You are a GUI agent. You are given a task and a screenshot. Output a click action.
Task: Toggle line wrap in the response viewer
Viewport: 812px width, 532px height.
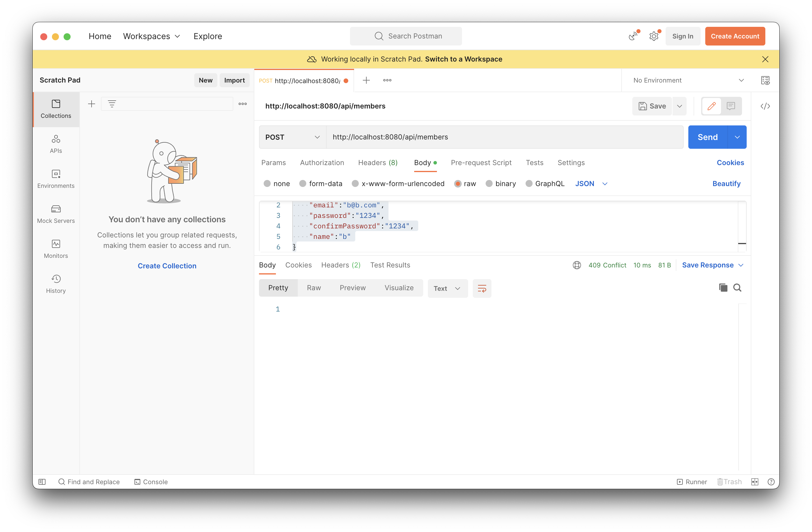coord(482,288)
